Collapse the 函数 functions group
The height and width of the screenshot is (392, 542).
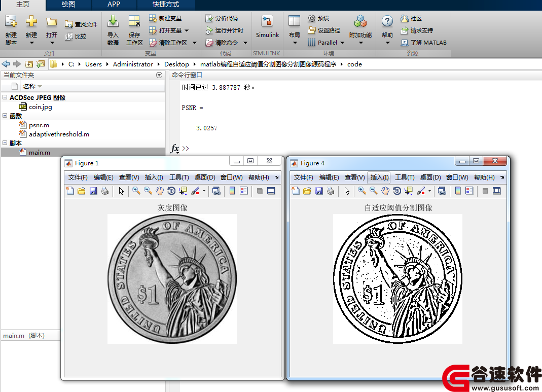pos(5,116)
